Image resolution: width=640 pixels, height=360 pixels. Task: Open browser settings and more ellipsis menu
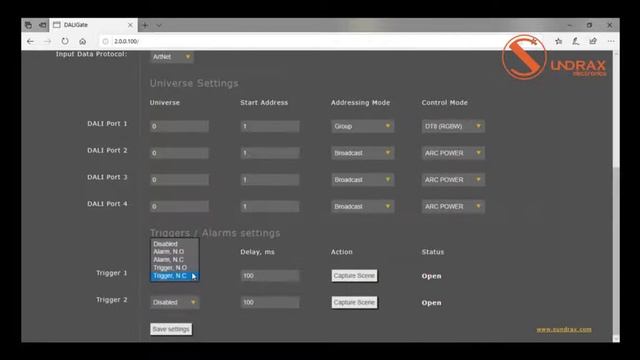[x=611, y=41]
